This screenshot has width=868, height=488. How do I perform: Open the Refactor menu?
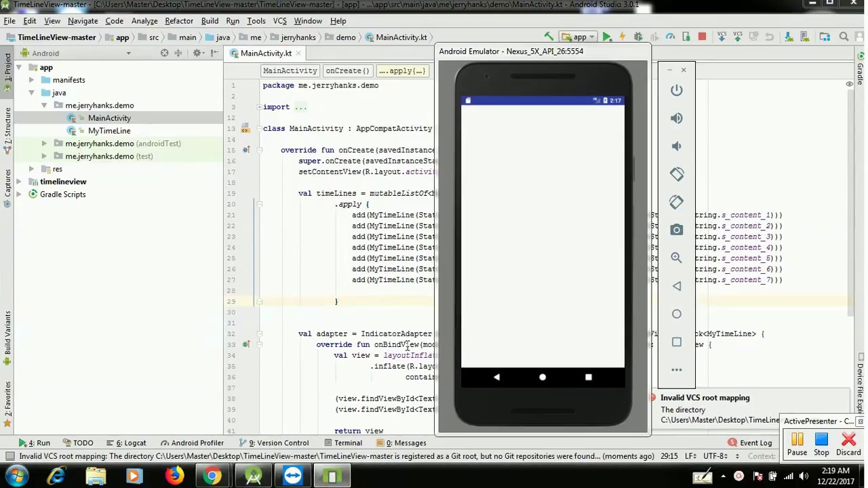point(179,21)
